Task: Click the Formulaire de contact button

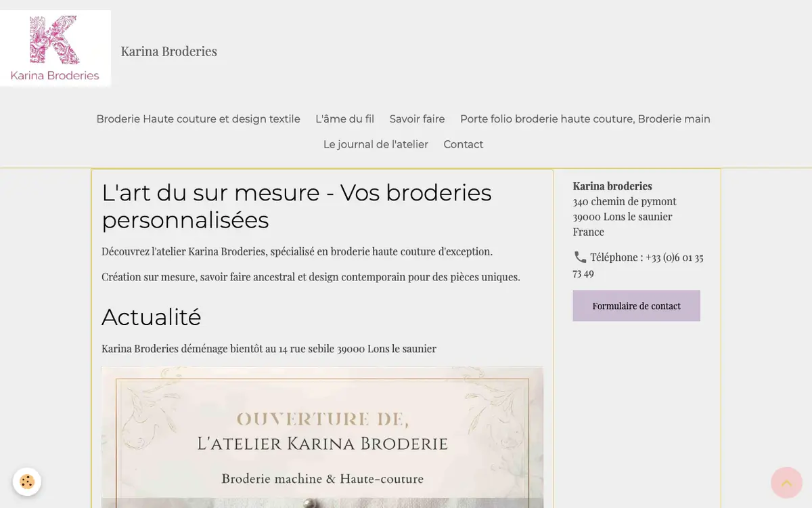Action: click(x=636, y=305)
